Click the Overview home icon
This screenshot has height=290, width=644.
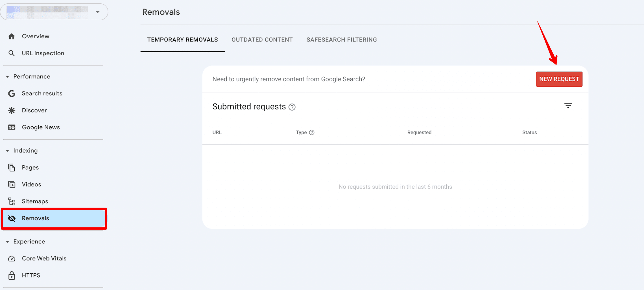click(x=12, y=36)
